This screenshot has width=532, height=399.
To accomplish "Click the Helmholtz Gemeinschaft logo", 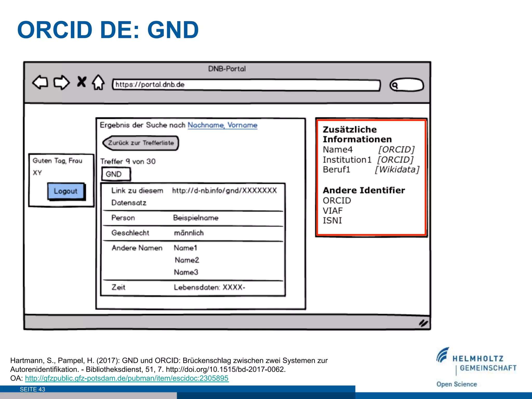I will tap(476, 362).
